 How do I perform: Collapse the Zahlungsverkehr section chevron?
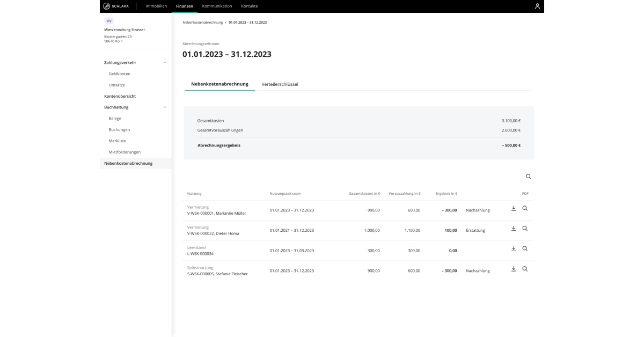(165, 62)
